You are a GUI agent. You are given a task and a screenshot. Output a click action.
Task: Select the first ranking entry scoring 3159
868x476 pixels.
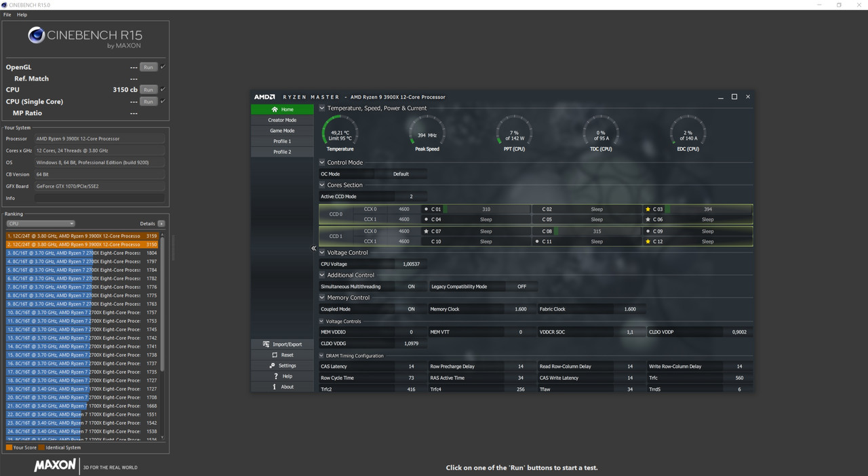tap(83, 236)
